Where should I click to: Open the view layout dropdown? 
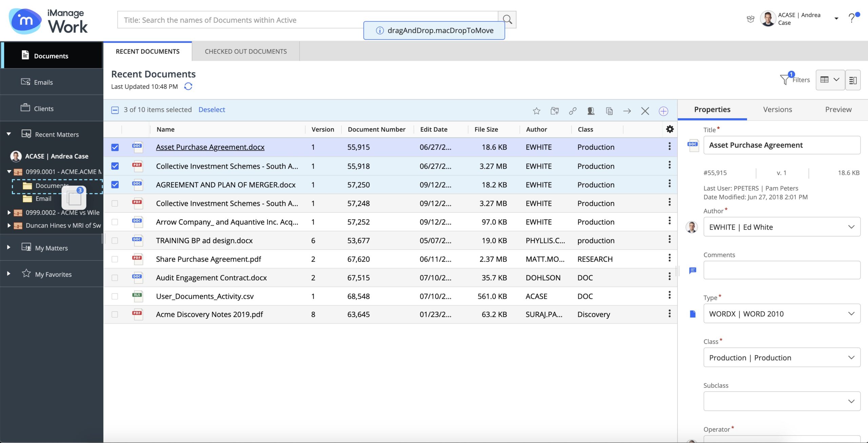click(x=830, y=80)
